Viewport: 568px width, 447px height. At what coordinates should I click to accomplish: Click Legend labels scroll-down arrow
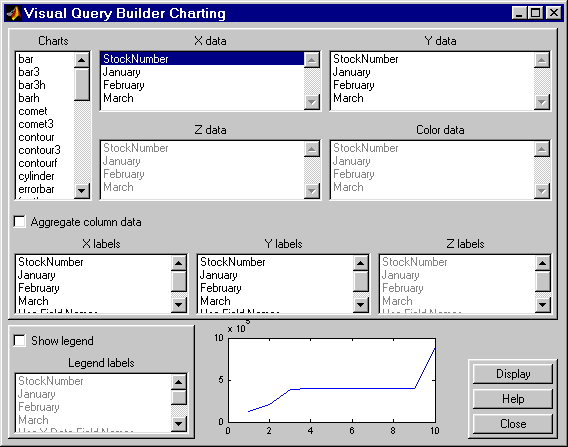click(x=179, y=423)
